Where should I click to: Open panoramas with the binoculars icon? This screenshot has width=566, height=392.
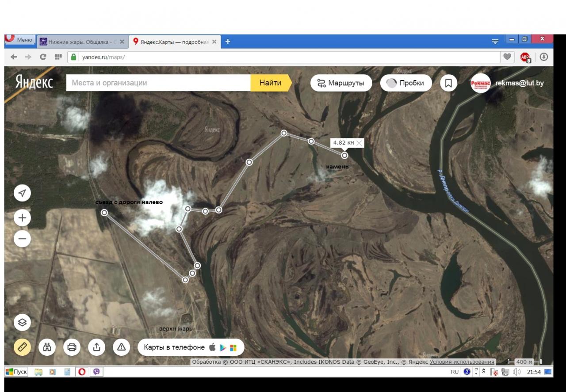[x=47, y=347]
